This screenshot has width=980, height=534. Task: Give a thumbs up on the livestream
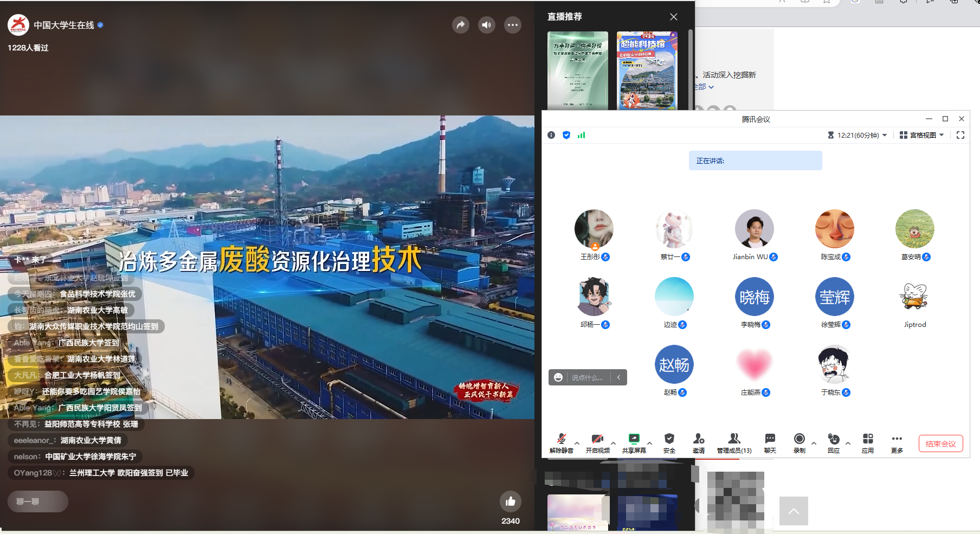510,501
